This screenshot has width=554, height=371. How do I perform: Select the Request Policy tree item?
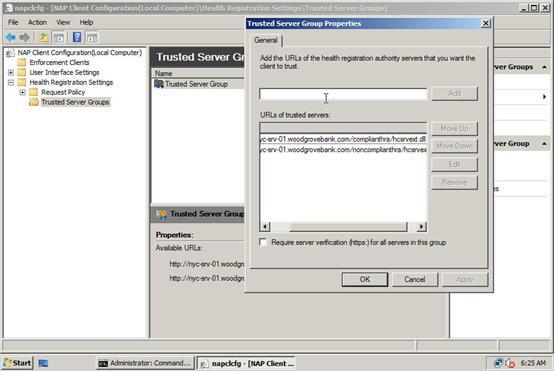point(63,92)
